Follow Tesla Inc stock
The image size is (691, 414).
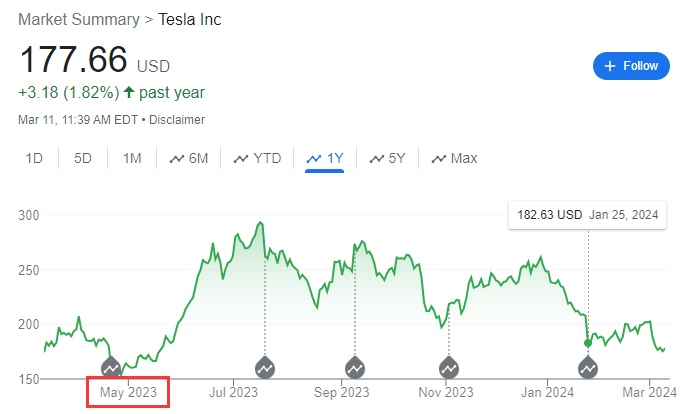tap(631, 66)
